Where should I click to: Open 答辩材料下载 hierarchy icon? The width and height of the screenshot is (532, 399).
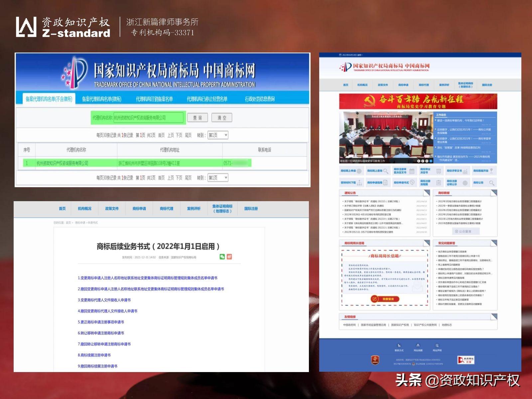click(x=359, y=183)
